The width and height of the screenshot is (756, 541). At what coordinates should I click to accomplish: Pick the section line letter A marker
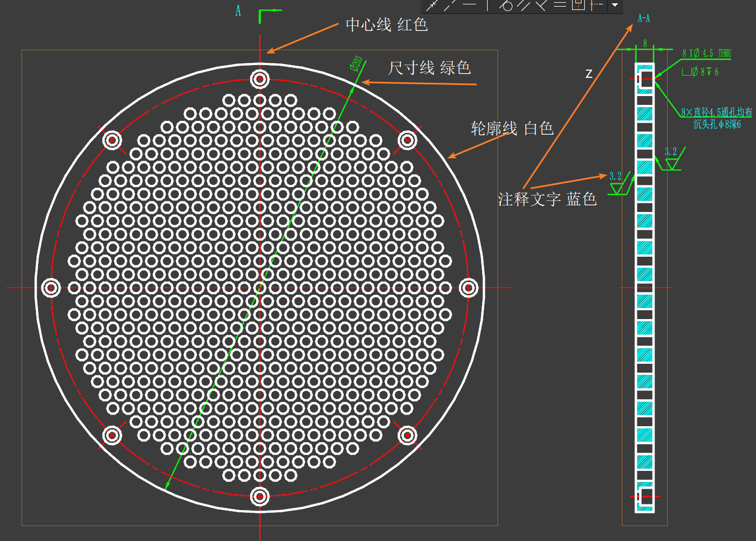coord(238,11)
